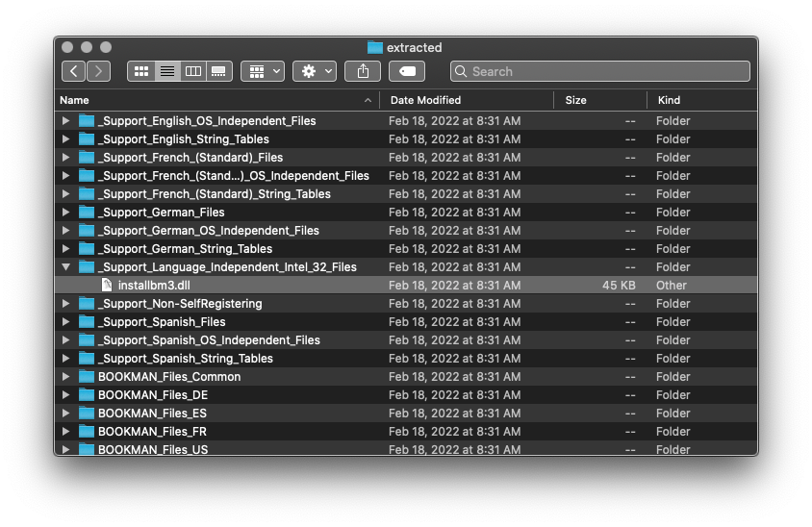This screenshot has height=527, width=812.
Task: Sort by the Date Modified column header
Action: [467, 100]
